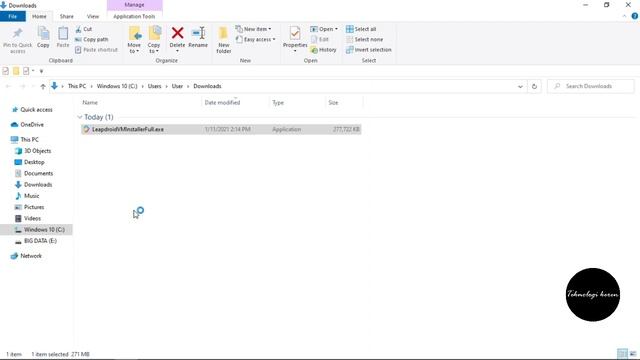Switch to the View tab

93,16
